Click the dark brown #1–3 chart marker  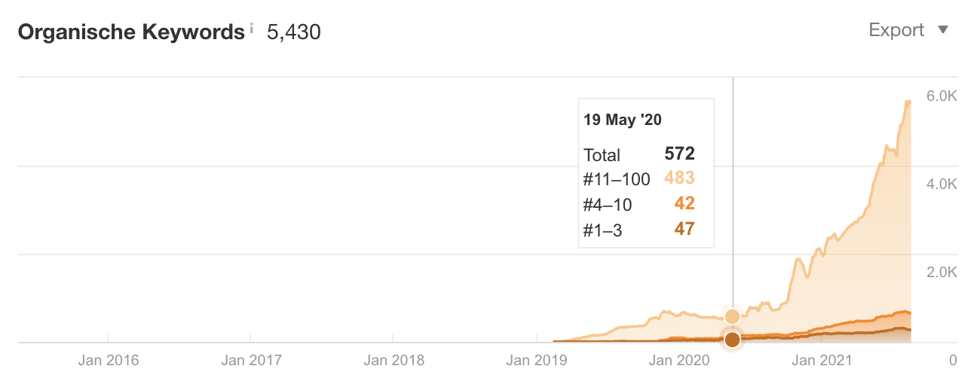pyautogui.click(x=732, y=340)
